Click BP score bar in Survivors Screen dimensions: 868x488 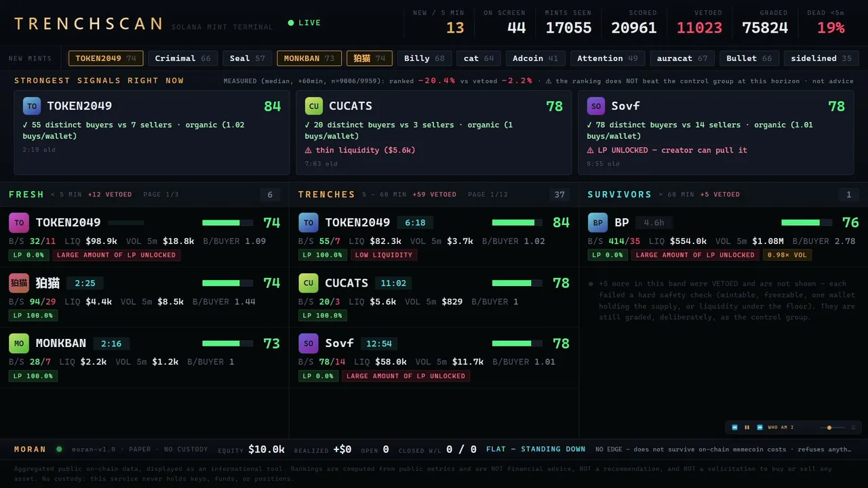pos(807,222)
